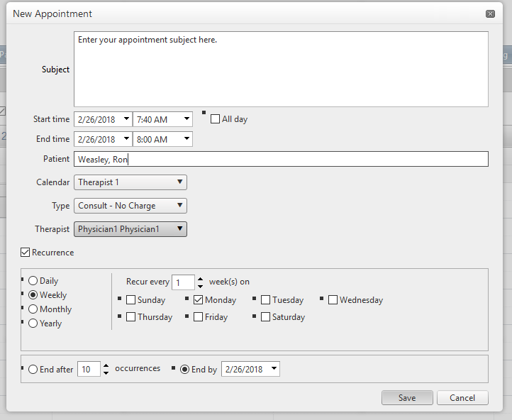Viewport: 512px width, 420px height.
Task: Check the Wednesday recurrence day
Action: 333,300
